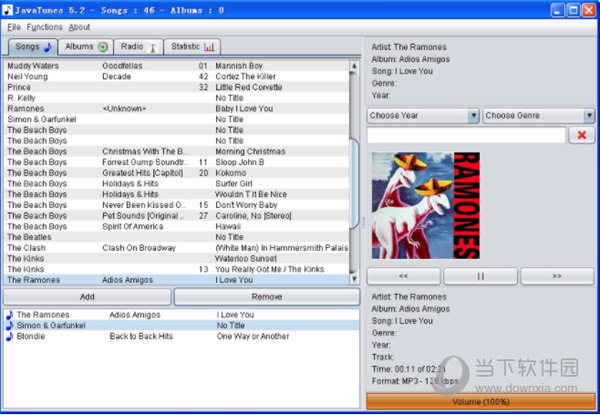The image size is (600, 415).
Task: Click the Decade album cell
Action: [x=116, y=76]
